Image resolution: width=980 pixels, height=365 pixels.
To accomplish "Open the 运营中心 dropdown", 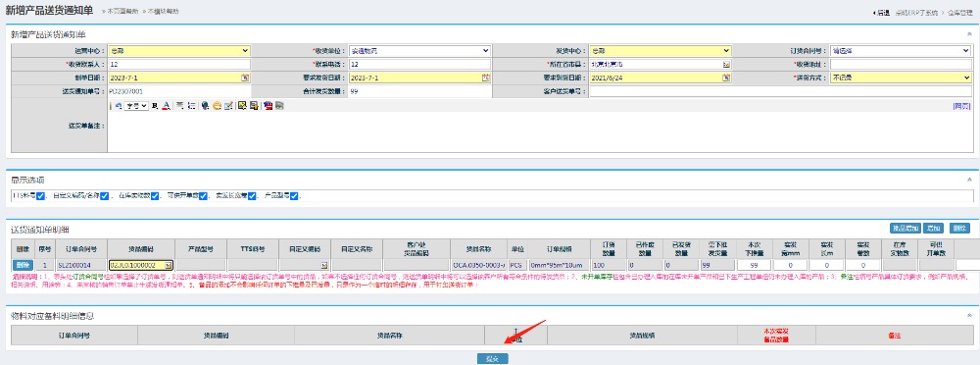I will (178, 51).
